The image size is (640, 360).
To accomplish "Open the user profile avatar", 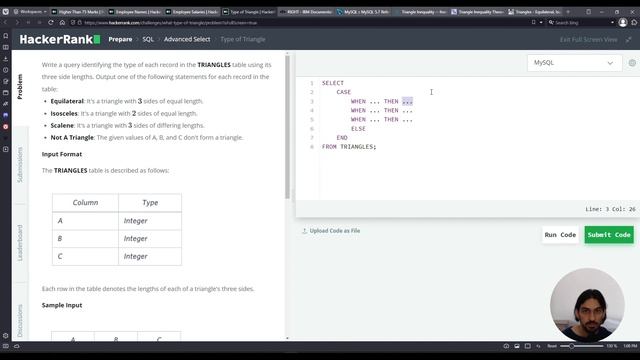I will click(x=623, y=22).
